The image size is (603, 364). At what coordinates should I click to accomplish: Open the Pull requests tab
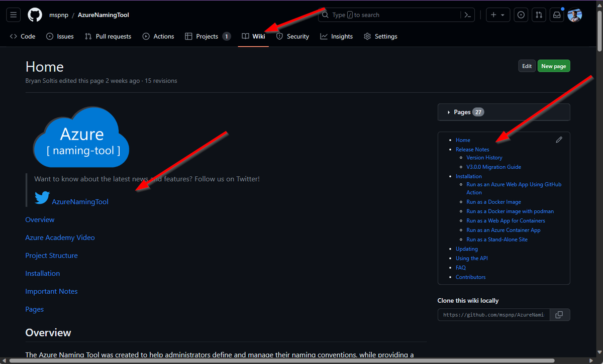pyautogui.click(x=108, y=37)
